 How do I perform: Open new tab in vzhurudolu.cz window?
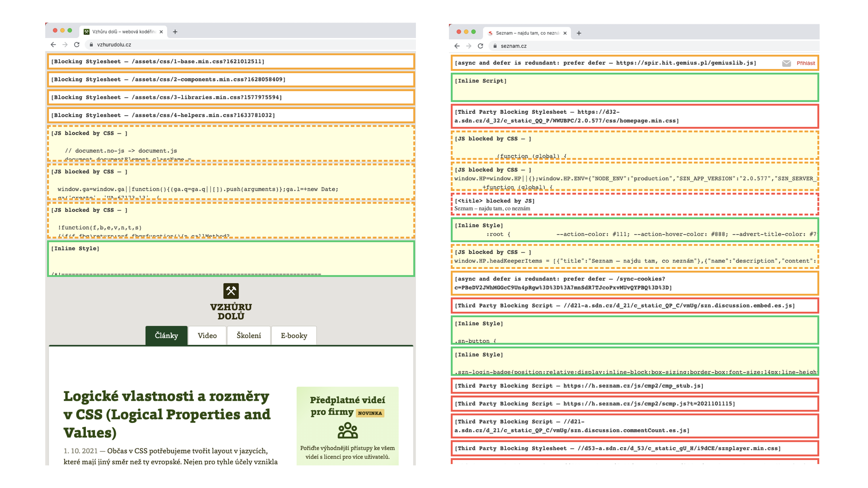point(175,32)
